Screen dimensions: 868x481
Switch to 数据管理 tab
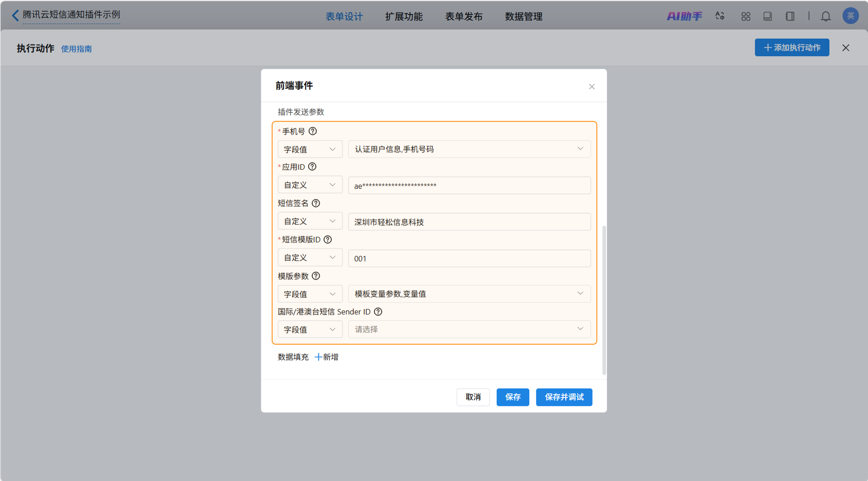[523, 17]
